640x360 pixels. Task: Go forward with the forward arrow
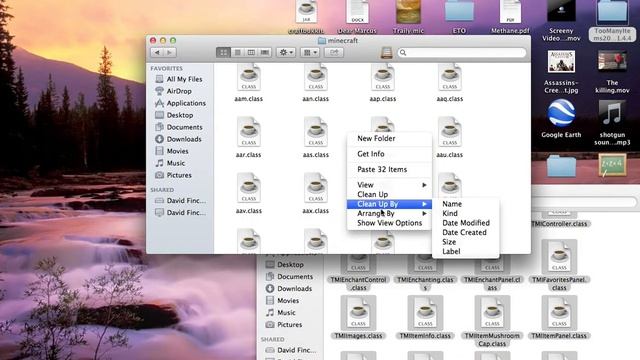(169, 52)
